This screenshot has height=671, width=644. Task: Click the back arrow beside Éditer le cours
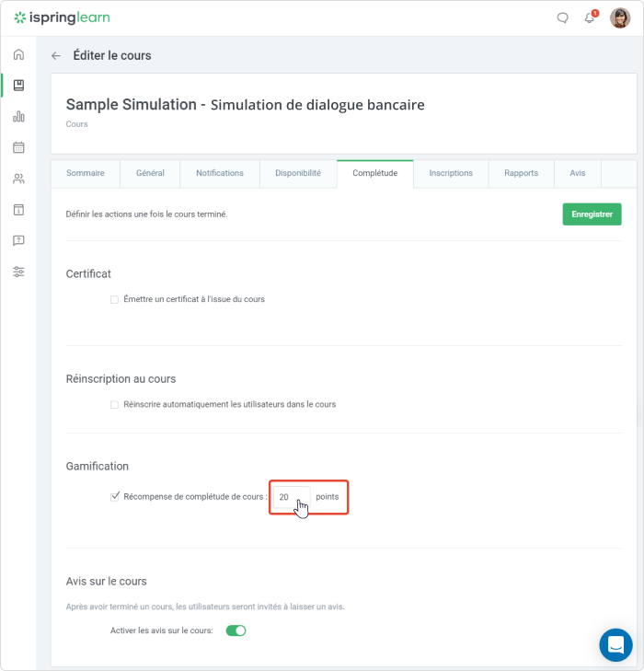56,55
